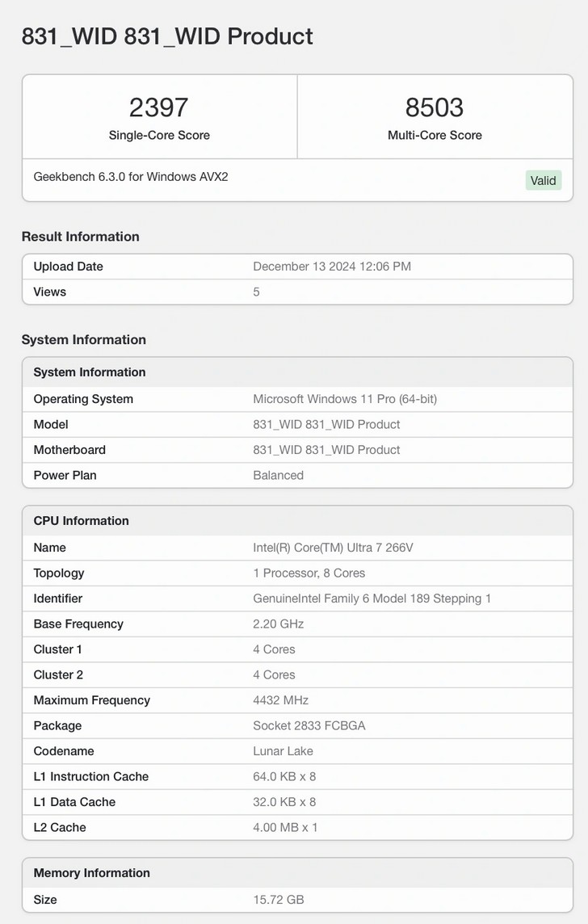The height and width of the screenshot is (924, 588).
Task: Click the Cluster 2 label
Action: click(58, 674)
